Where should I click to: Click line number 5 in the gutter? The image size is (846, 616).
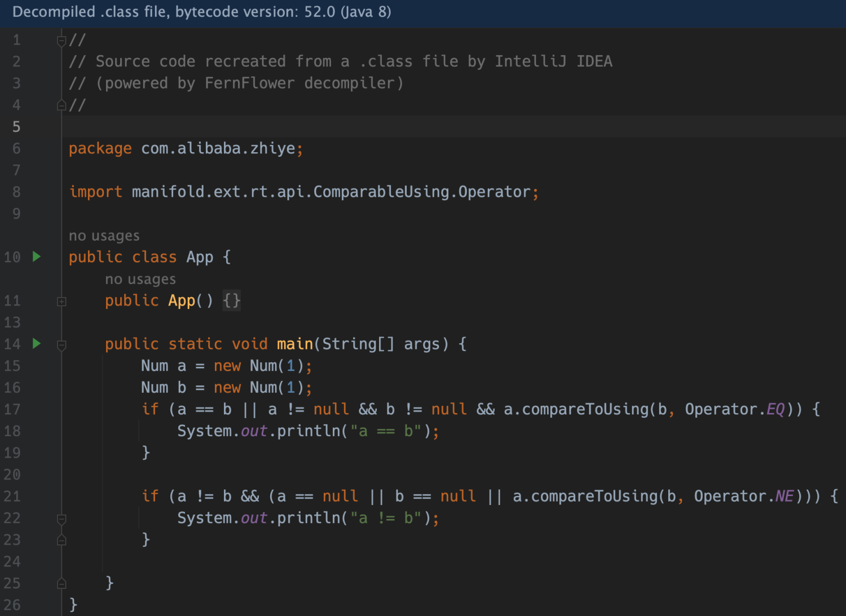16,127
